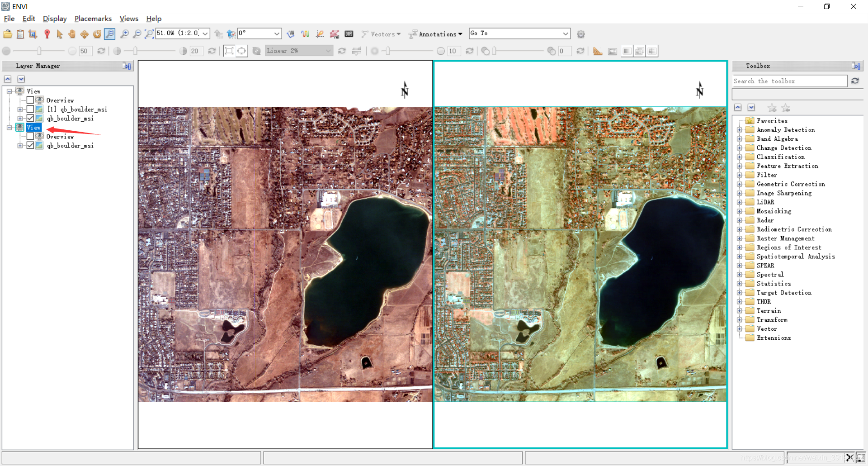Screen dimensions: 868x466
Task: Open the zoom percentage 51.0% dropdown
Action: (205, 33)
